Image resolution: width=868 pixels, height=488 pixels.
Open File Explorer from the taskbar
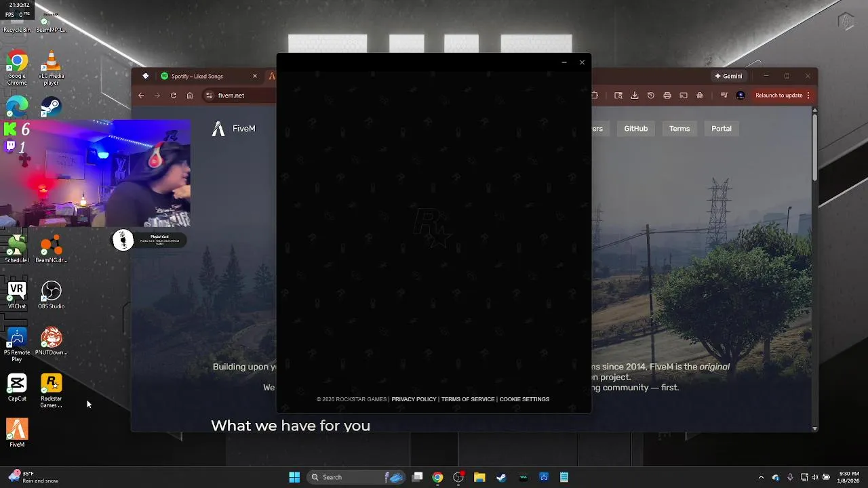tap(479, 477)
